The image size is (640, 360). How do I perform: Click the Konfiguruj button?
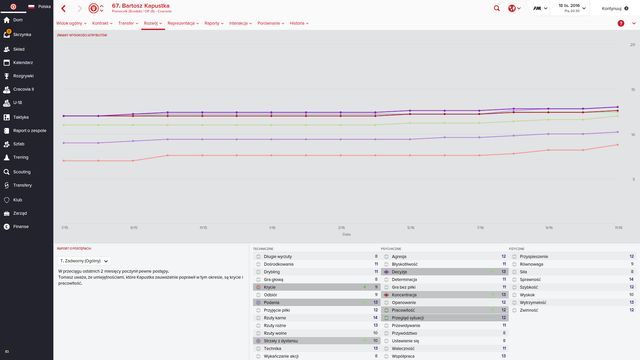tap(615, 8)
